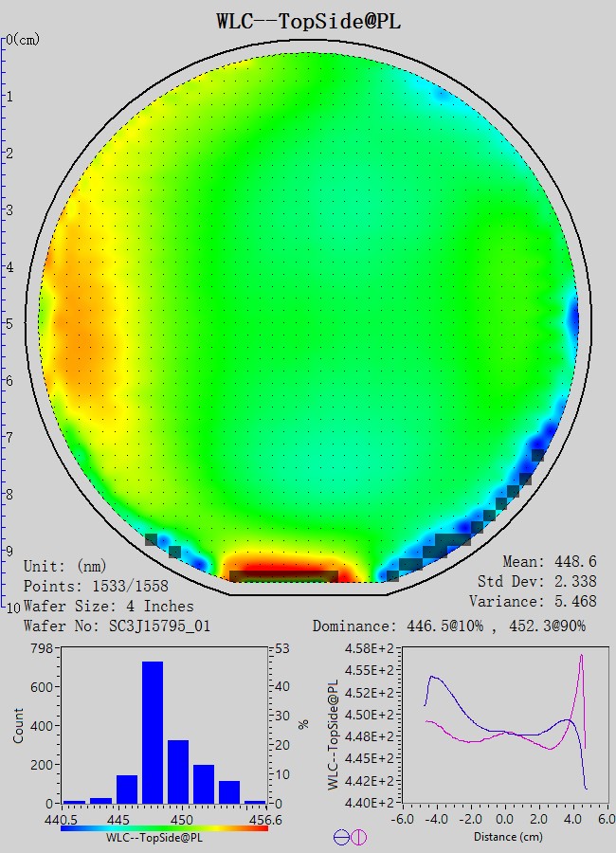Screen dimensions: 616x853
Task: Click the Unit (nm) label
Action: coord(65,566)
